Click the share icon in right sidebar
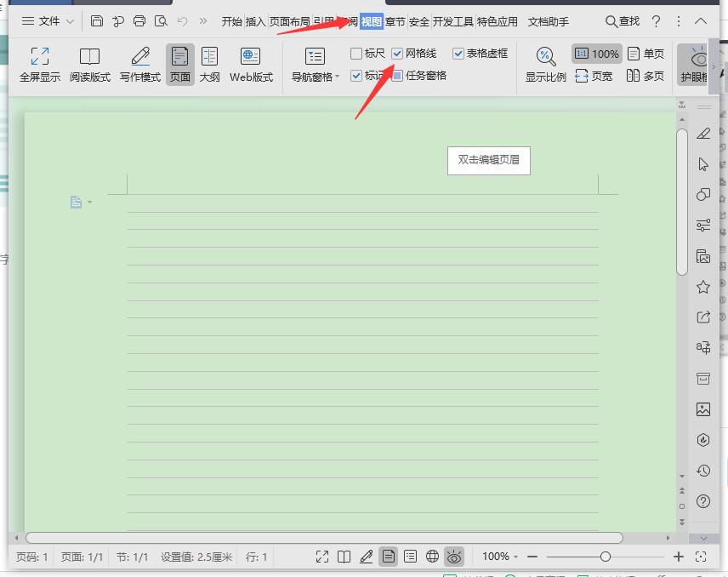Image resolution: width=728 pixels, height=577 pixels. (x=703, y=317)
